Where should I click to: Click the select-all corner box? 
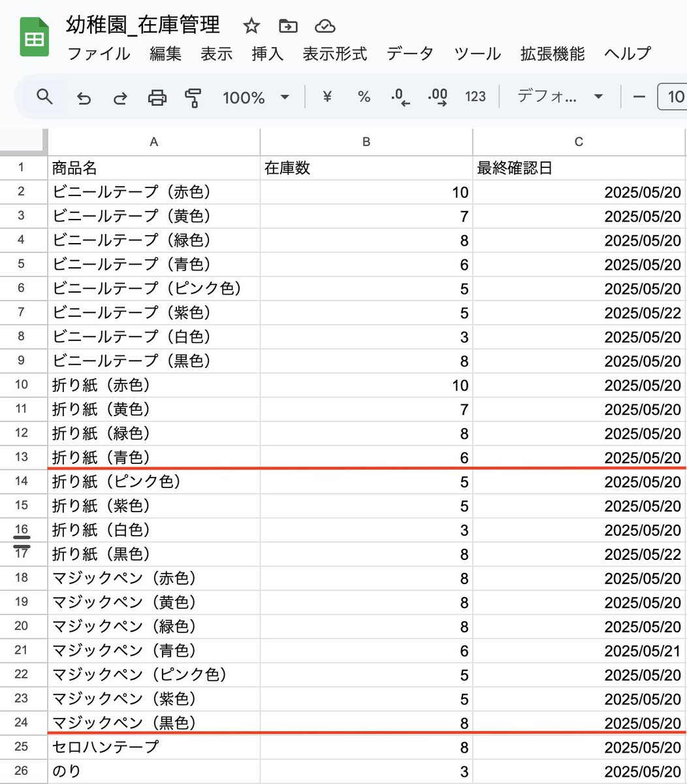pyautogui.click(x=24, y=142)
